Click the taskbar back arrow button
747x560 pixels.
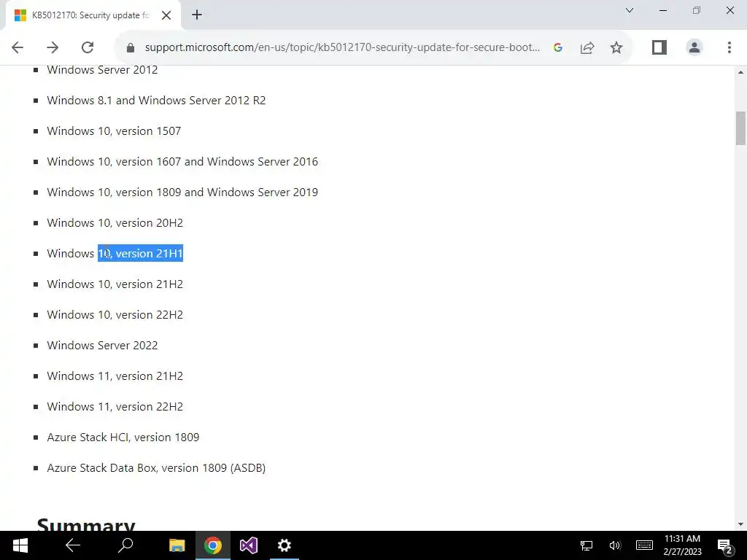73,545
